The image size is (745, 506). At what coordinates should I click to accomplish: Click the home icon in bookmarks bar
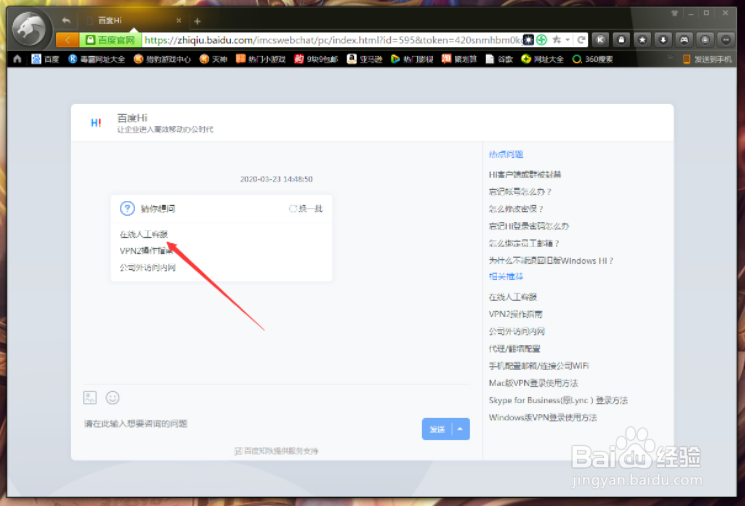18,59
